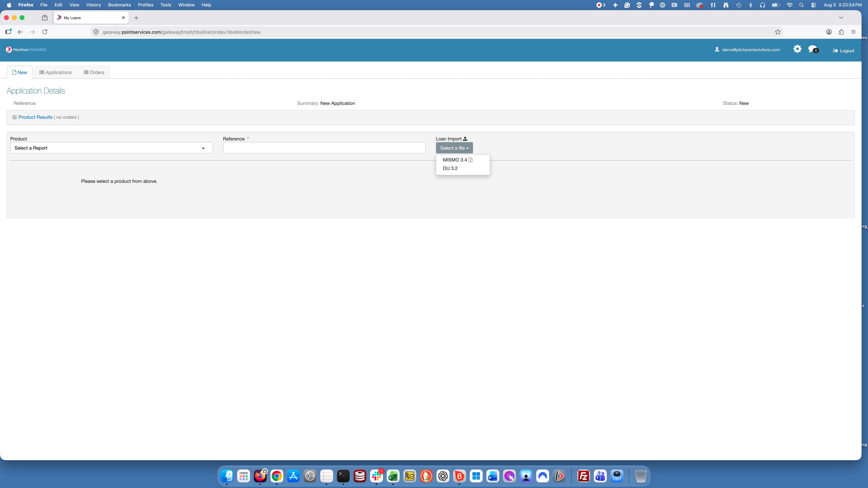This screenshot has height=488, width=868.
Task: Click the demo@pitchpointsolutions.com account link
Action: [751, 49]
